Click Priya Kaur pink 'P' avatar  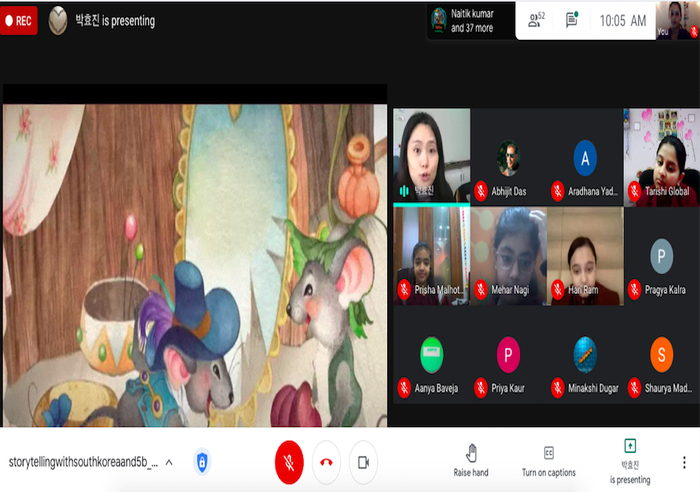pyautogui.click(x=508, y=354)
